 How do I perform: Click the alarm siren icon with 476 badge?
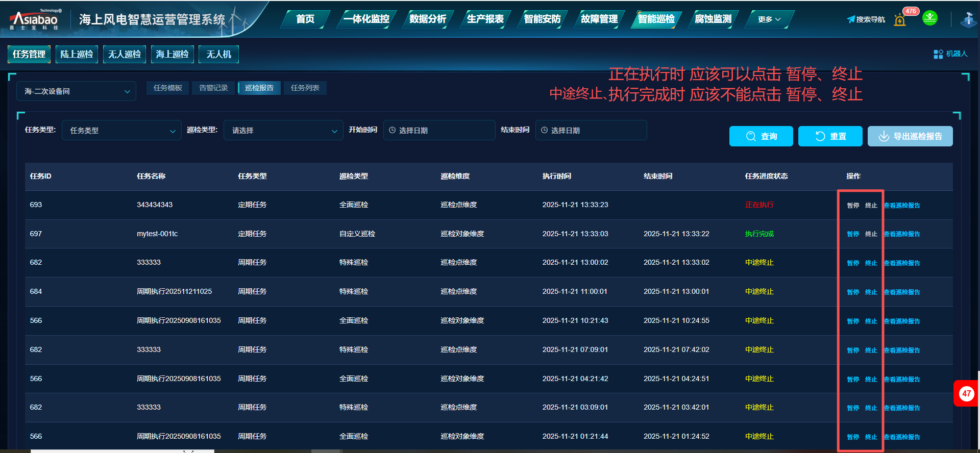point(900,20)
